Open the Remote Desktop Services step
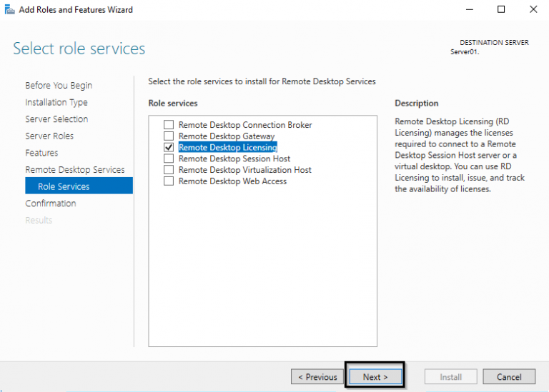 75,170
